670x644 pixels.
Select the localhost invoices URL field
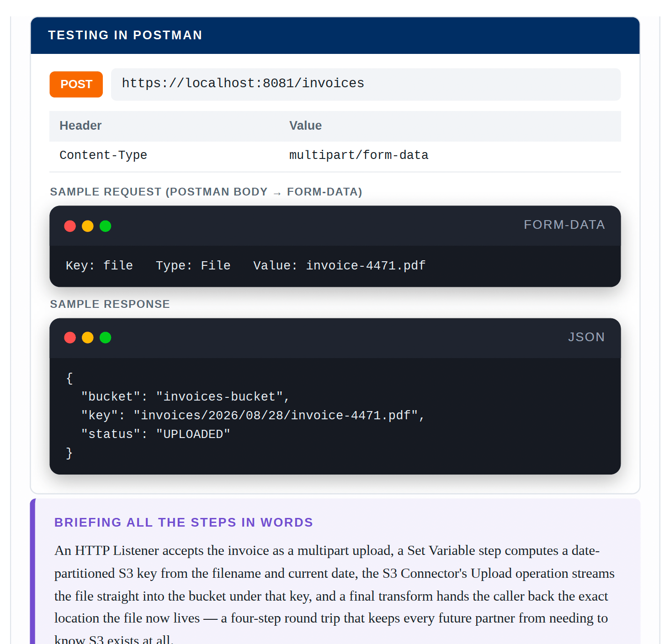pyautogui.click(x=366, y=84)
